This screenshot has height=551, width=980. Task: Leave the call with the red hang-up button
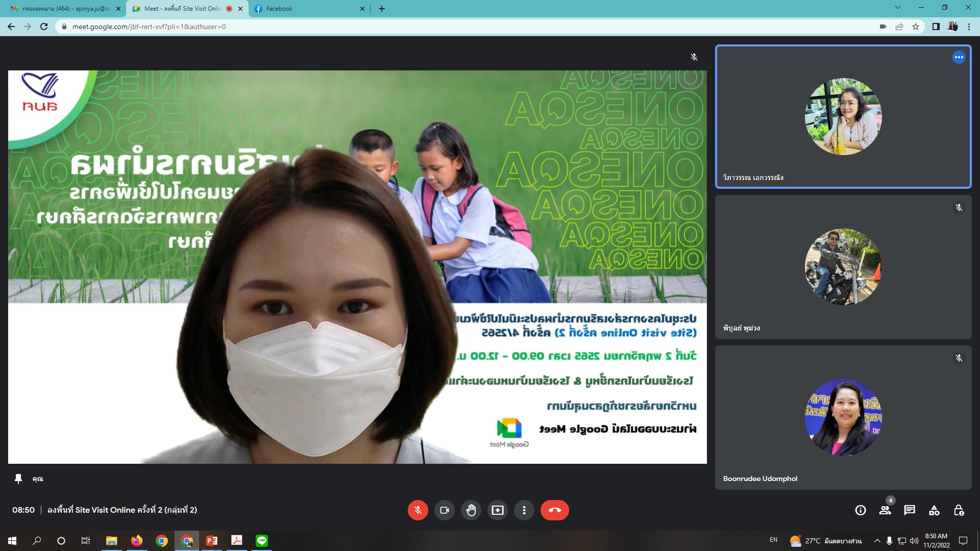(554, 510)
